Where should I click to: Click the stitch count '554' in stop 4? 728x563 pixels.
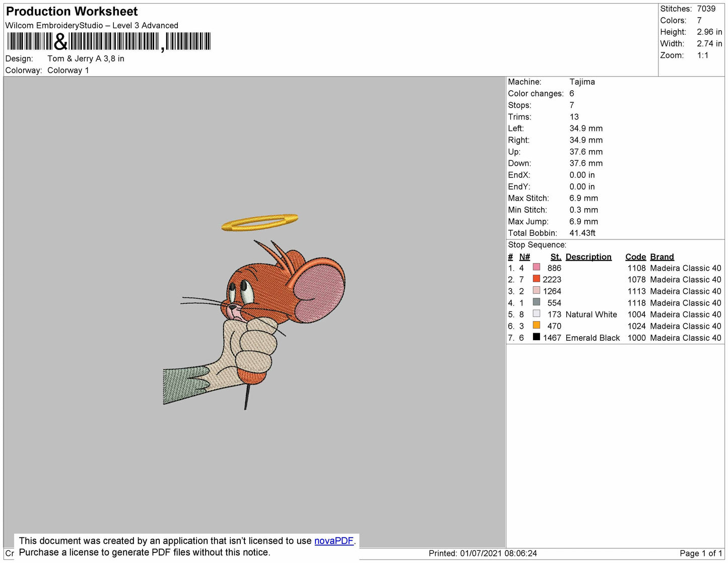pos(554,303)
